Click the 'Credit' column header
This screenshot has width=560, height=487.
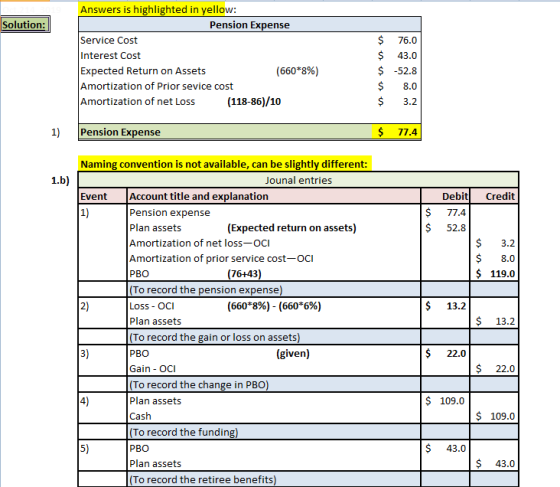coord(494,196)
